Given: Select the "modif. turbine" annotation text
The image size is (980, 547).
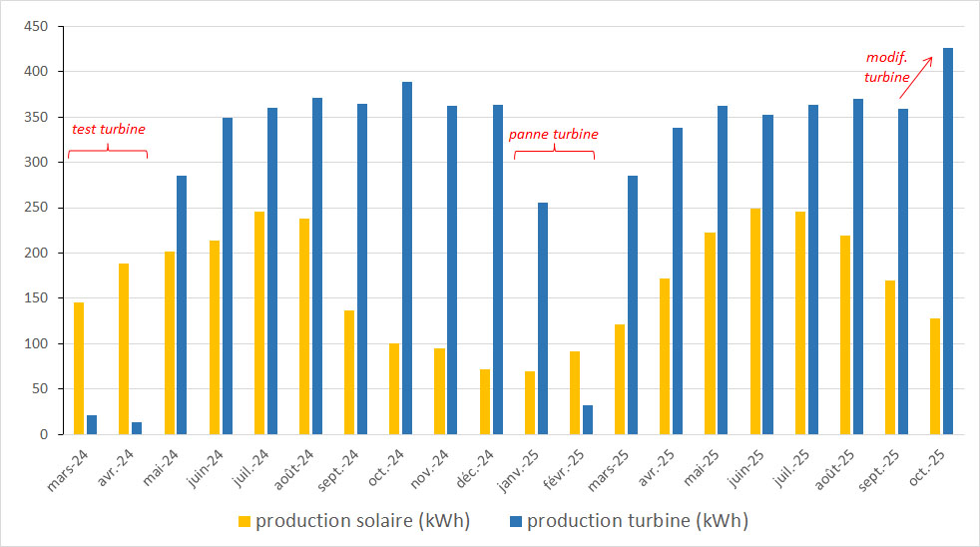Looking at the screenshot, I should tap(885, 68).
